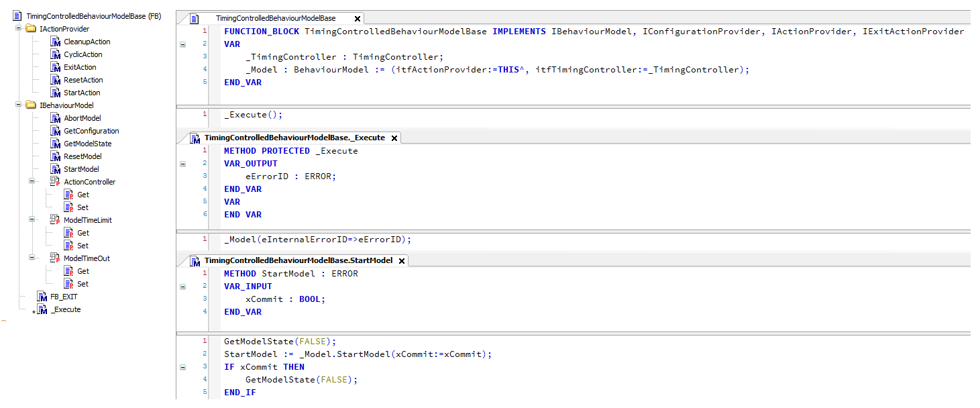Click the IActionProvider folder icon
The width and height of the screenshot is (980, 408).
[31, 29]
